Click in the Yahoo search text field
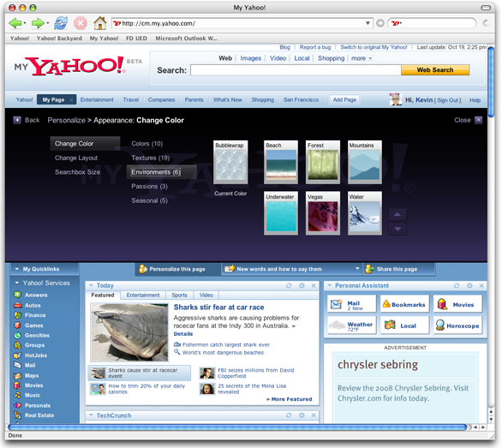Screen dimensions: 502x448 pos(296,69)
